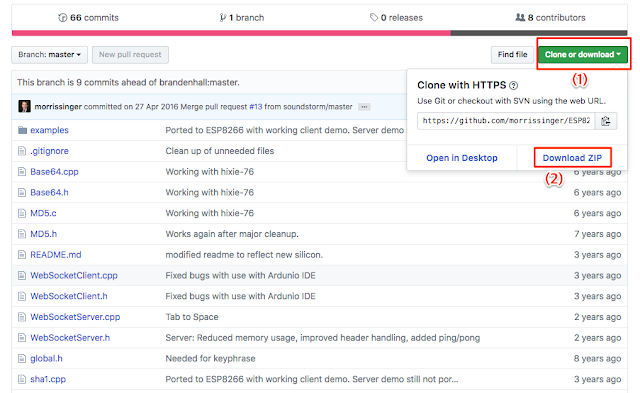Open commit 'Works again after major cleanup.'

(x=232, y=234)
